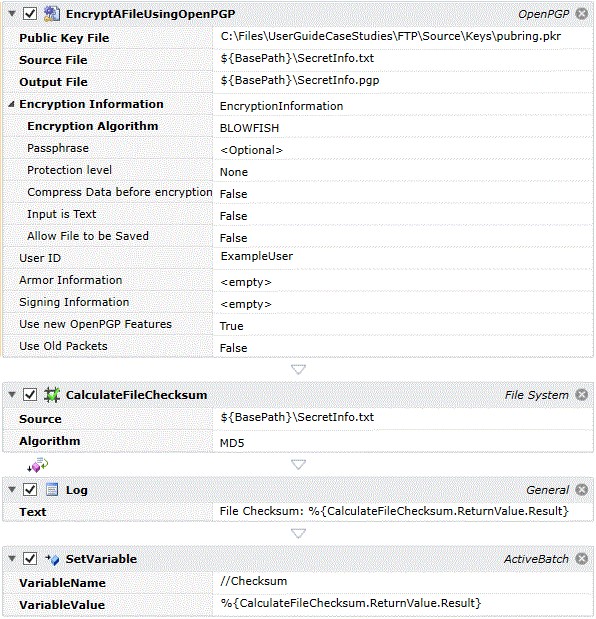Collapse the Encryption Information property group
The image size is (596, 619).
11,104
